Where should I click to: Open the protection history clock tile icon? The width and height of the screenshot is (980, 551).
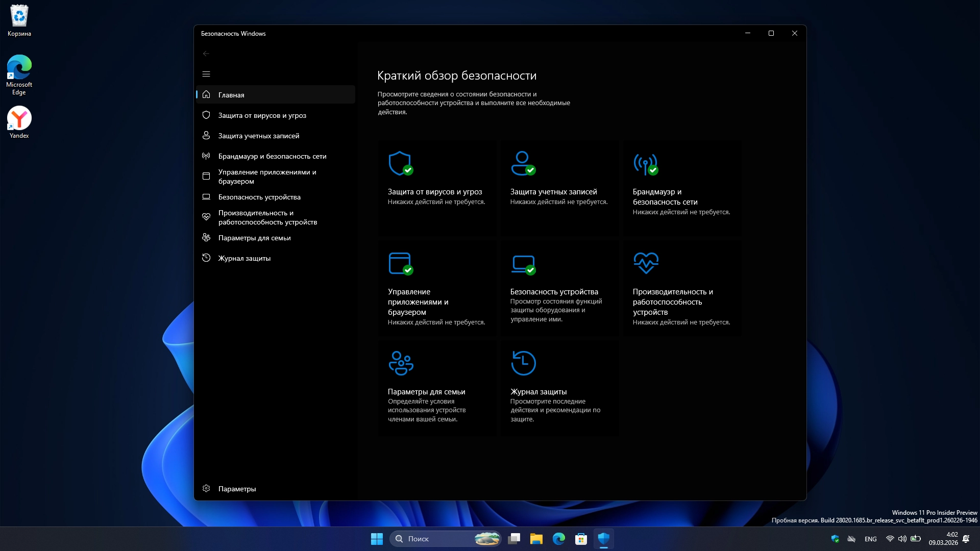tap(523, 363)
